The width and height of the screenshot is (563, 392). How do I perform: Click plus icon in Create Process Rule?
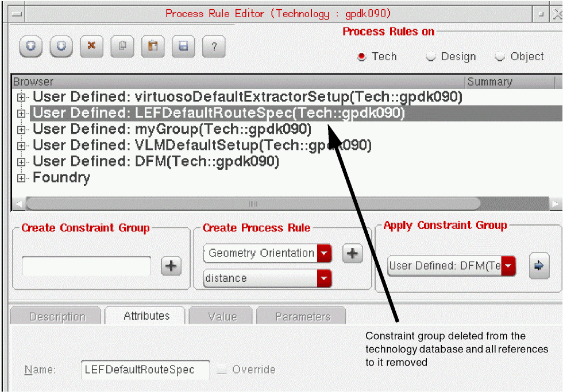pos(353,253)
